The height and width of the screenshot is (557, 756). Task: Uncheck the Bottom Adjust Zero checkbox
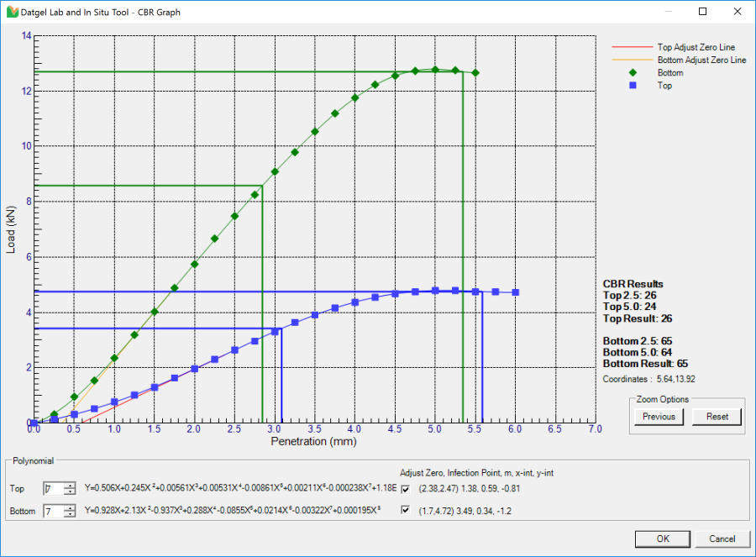tap(405, 511)
